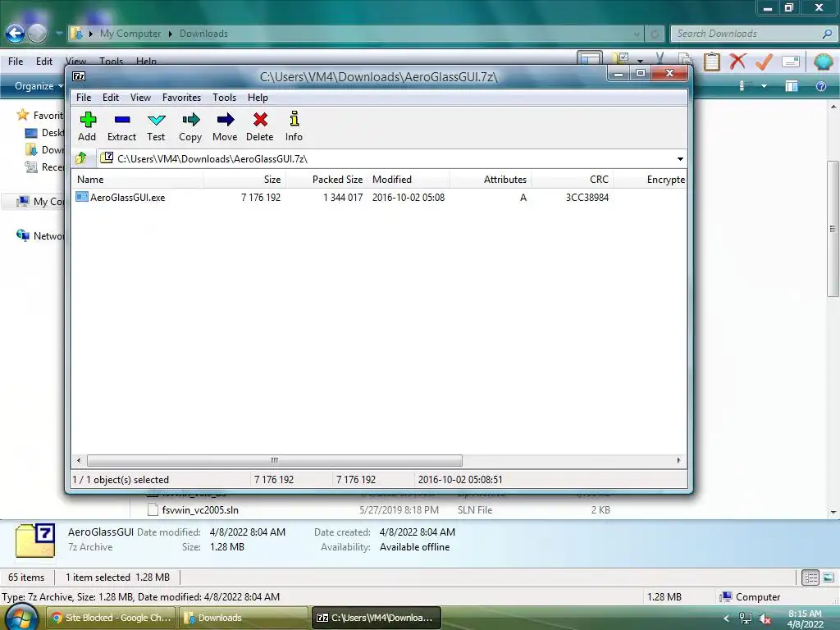The image size is (840, 630).
Task: Click the Explorer Forward arrow button
Action: point(37,33)
